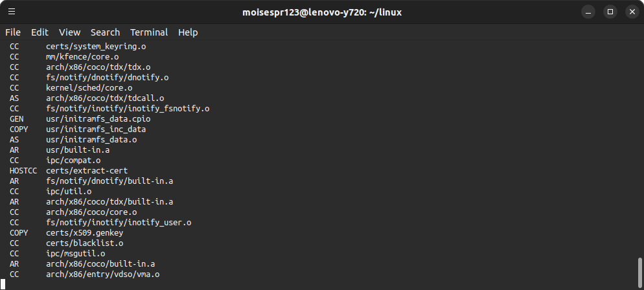Click the certs/x509.genkey COPY line
This screenshot has height=290, width=644.
(67, 233)
